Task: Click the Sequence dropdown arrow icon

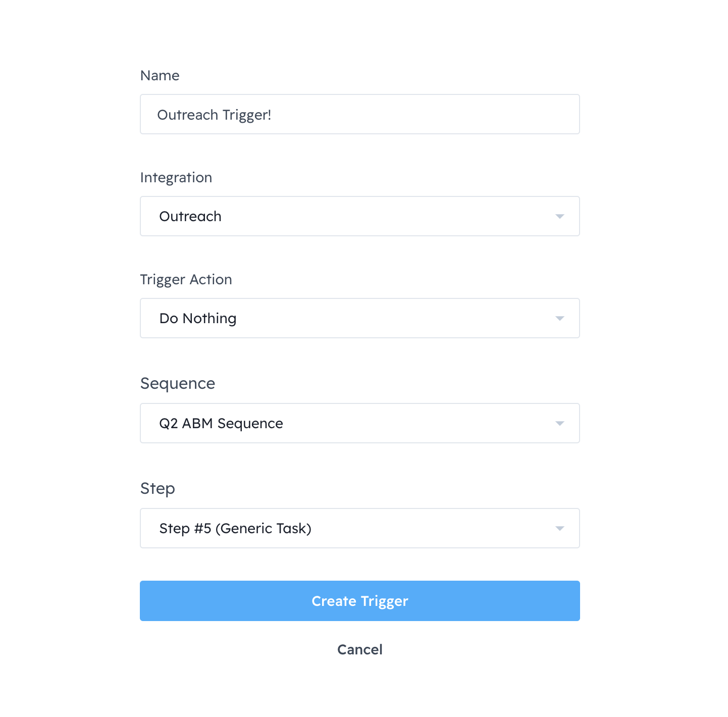Action: (x=559, y=424)
